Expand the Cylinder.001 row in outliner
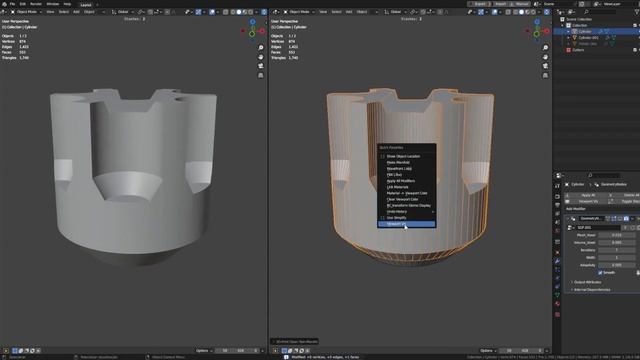Viewport: 640px width, 360px height. (x=569, y=38)
